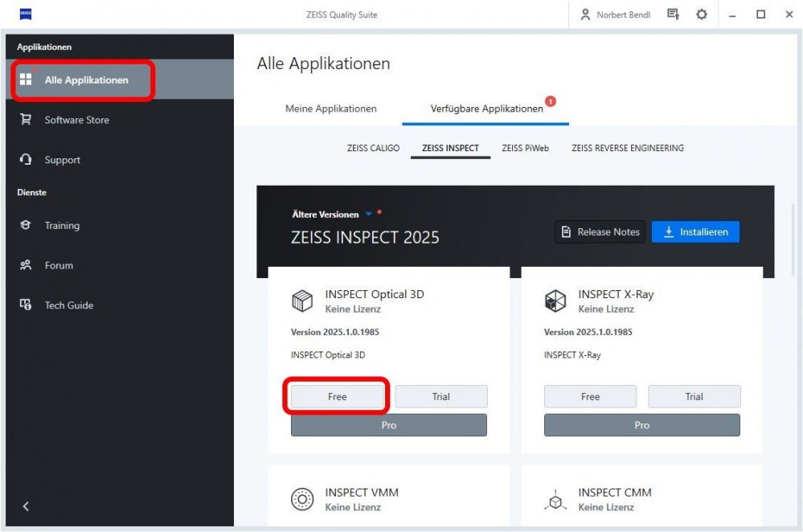Click the INSPECT VMM circular icon
Screen dimensions: 803x532
pyautogui.click(x=302, y=499)
